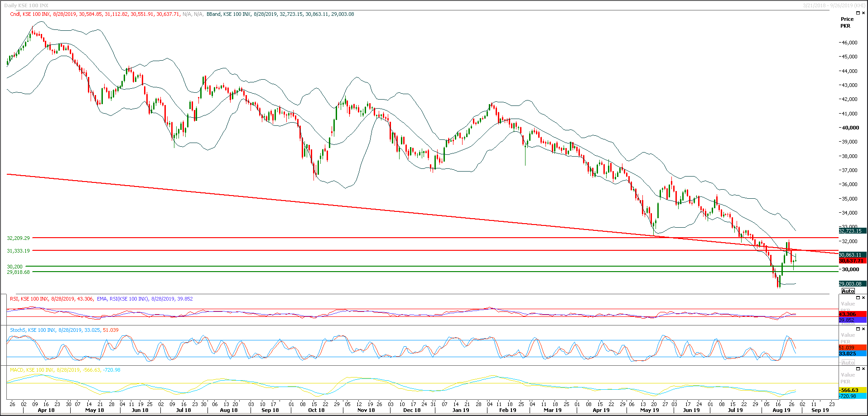Maximize the MACD indicator pane
The width and height of the screenshot is (868, 416).
pos(858,368)
